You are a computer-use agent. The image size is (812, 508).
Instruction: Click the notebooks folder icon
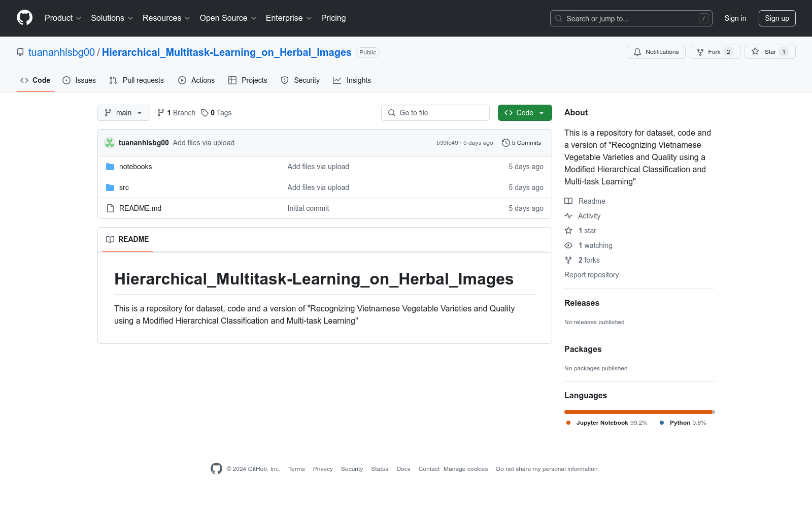click(110, 167)
